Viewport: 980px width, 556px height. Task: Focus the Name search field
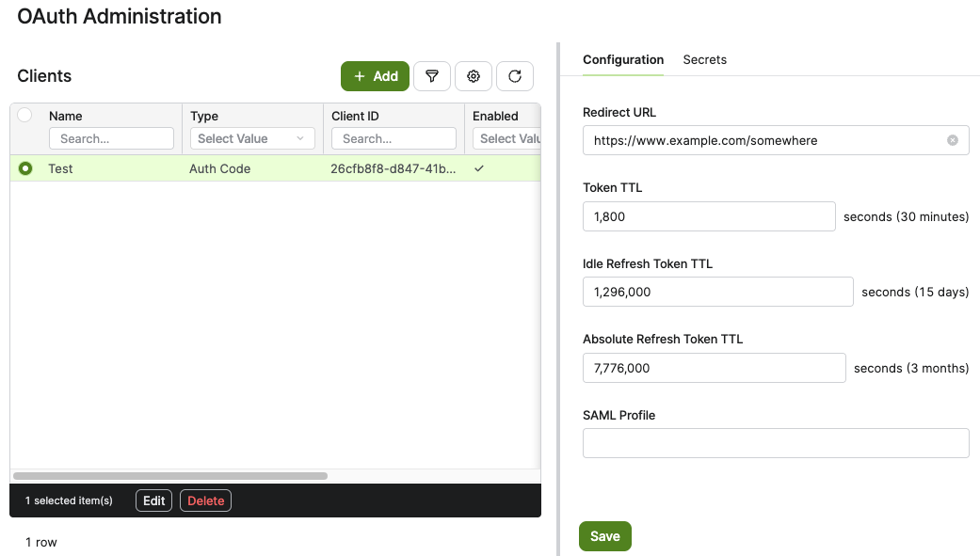111,138
